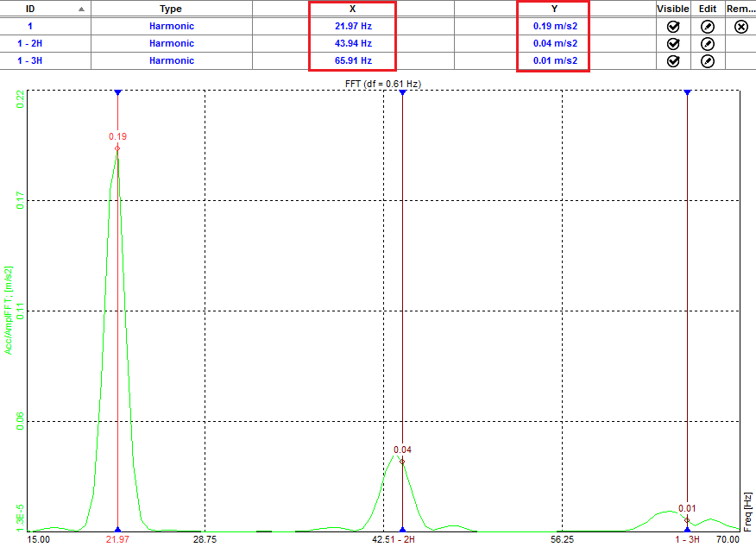
Task: Remove harmonic marker 1 with X icon
Action: [x=741, y=27]
